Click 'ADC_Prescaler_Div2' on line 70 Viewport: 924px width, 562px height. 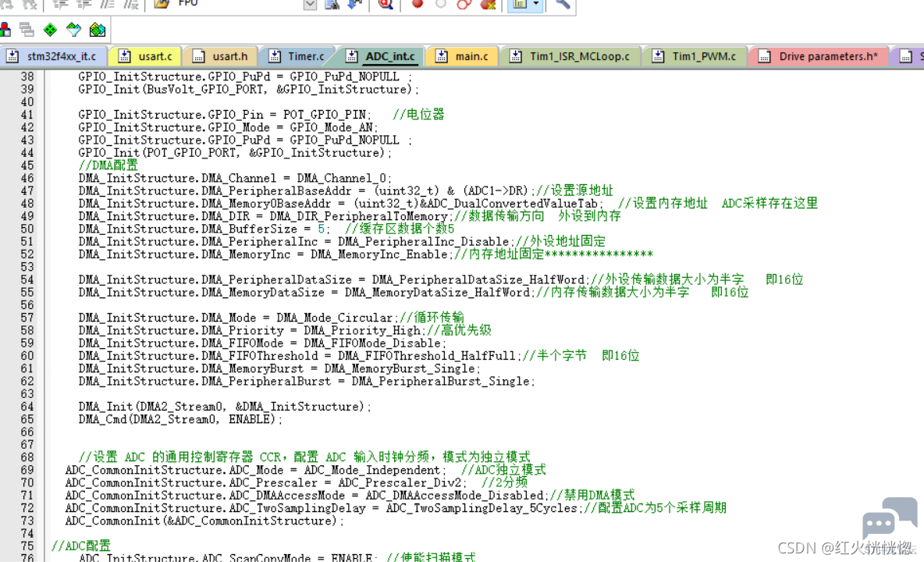(x=400, y=483)
